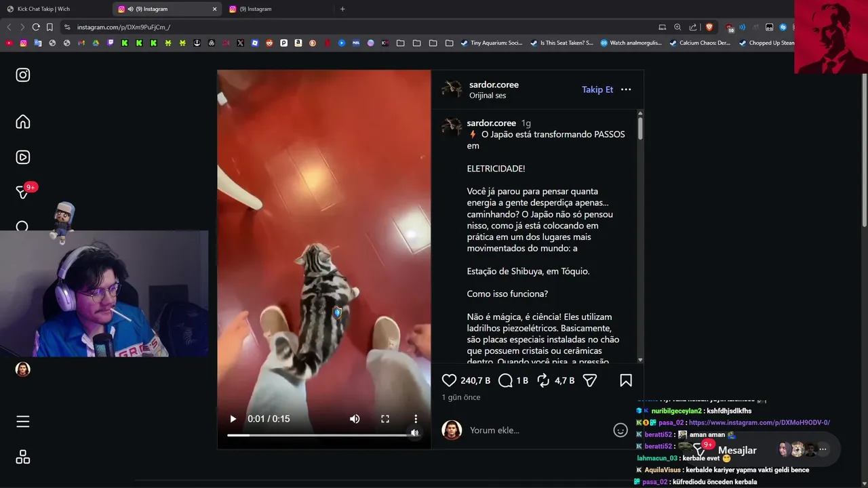Open the 'Also from Meta' grid icon
868x488 pixels.
[23, 457]
